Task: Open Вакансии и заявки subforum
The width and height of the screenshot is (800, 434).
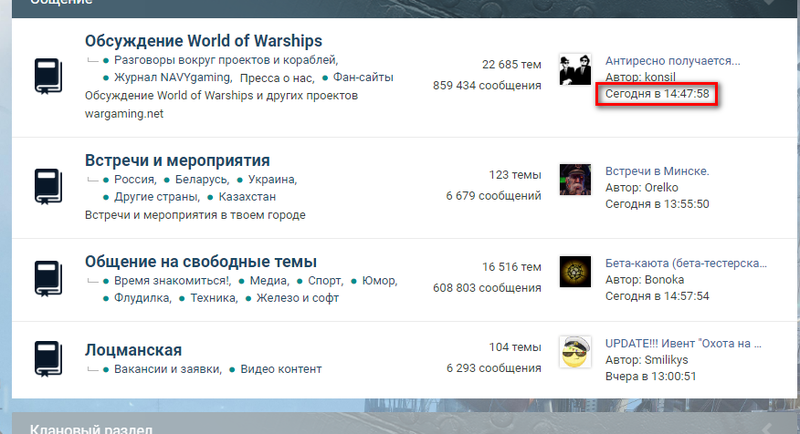Action: click(x=168, y=369)
